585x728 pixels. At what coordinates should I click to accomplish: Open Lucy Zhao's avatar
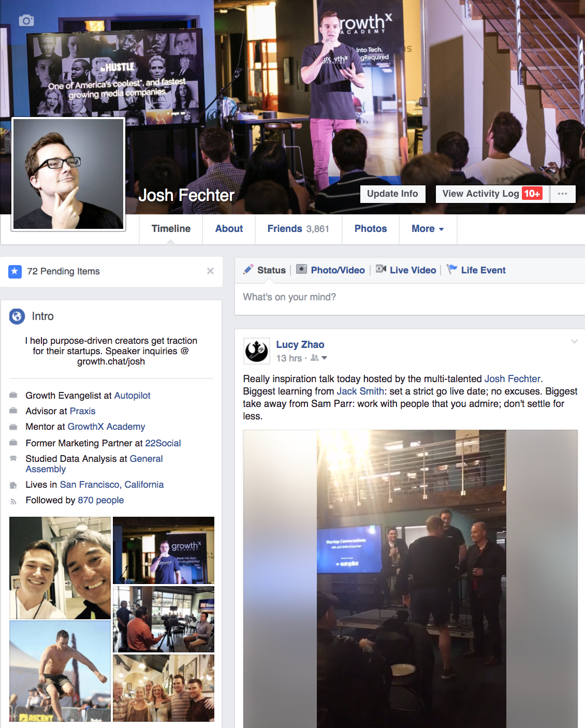point(257,351)
